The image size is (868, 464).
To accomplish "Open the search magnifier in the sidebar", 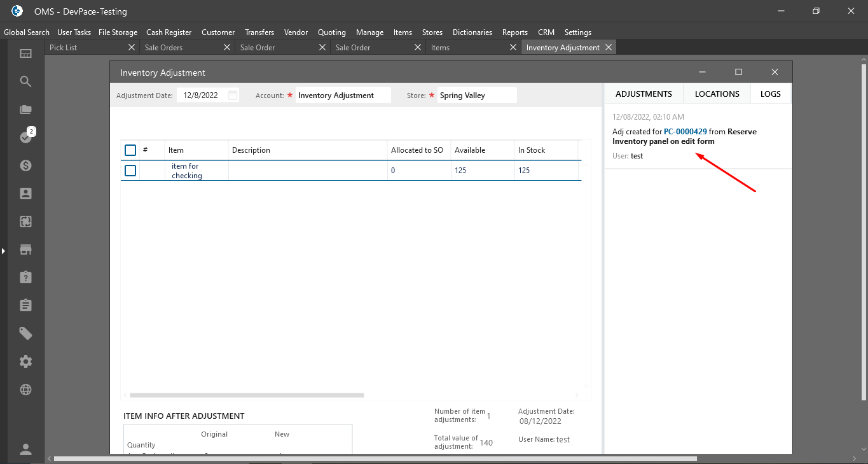I will point(25,81).
